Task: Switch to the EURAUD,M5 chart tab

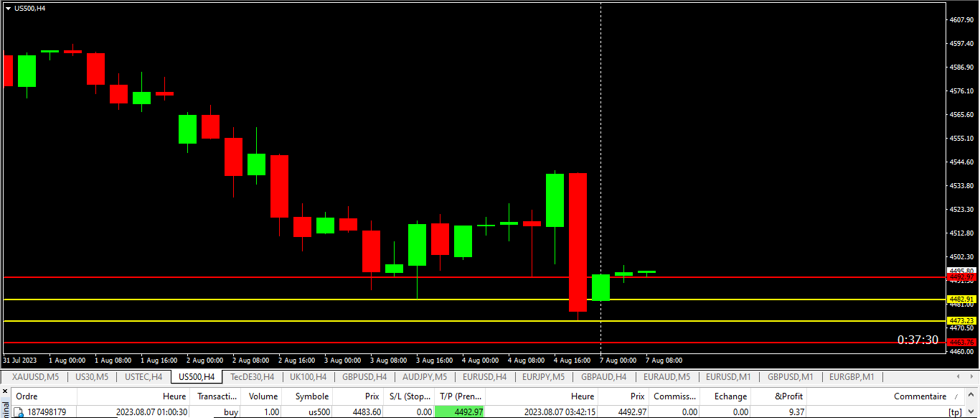Action: pyautogui.click(x=666, y=377)
